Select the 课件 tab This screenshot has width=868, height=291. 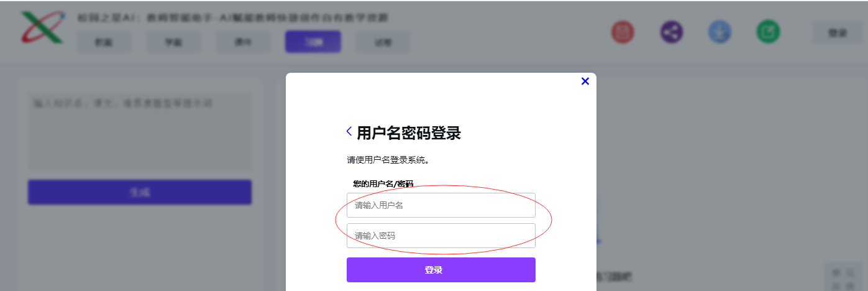(x=243, y=42)
